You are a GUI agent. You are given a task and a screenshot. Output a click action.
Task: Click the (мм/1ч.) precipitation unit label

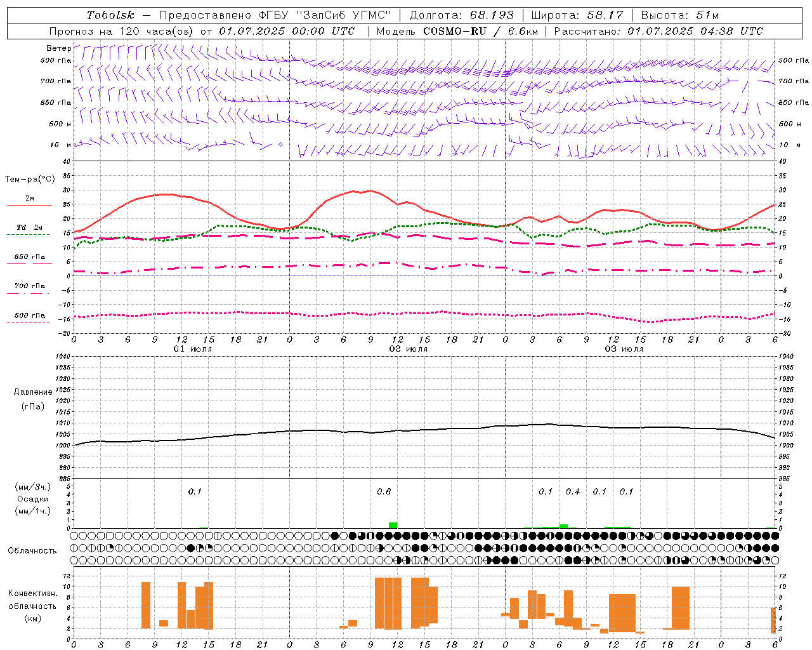pos(33,511)
